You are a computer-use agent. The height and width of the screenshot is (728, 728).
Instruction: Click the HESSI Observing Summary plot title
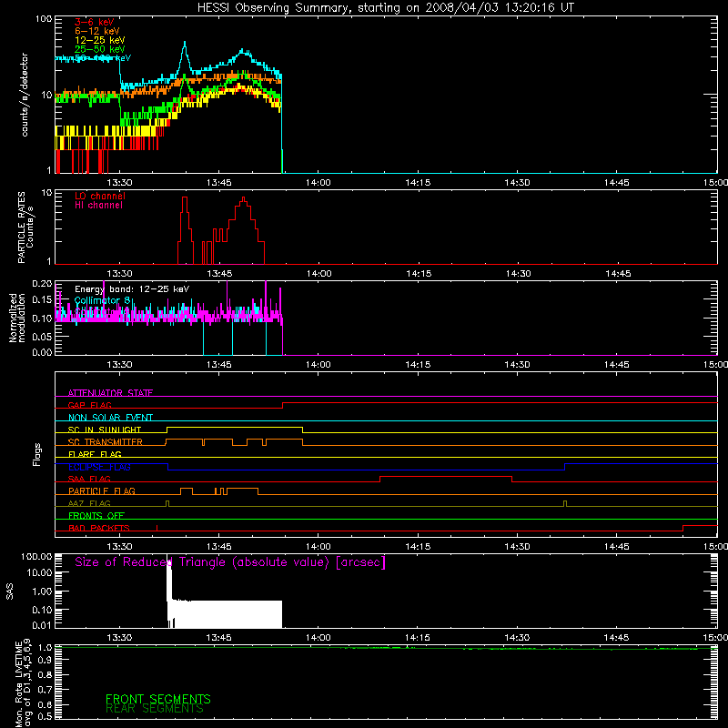[385, 7]
